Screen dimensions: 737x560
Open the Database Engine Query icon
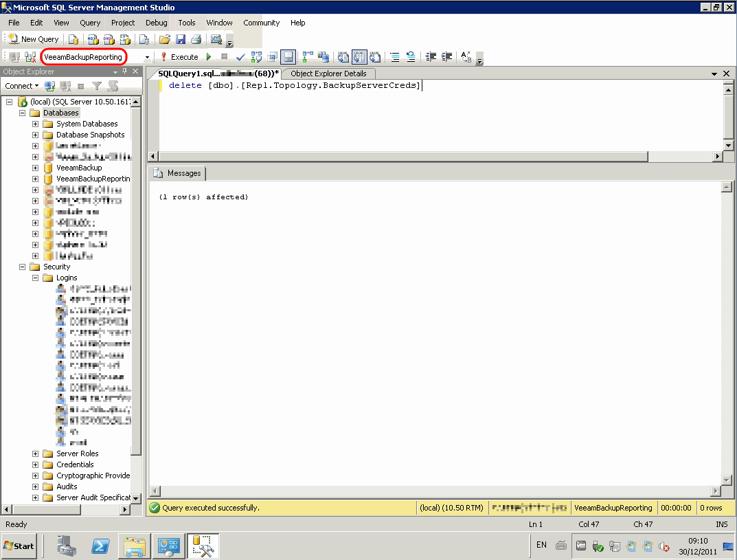point(73,39)
